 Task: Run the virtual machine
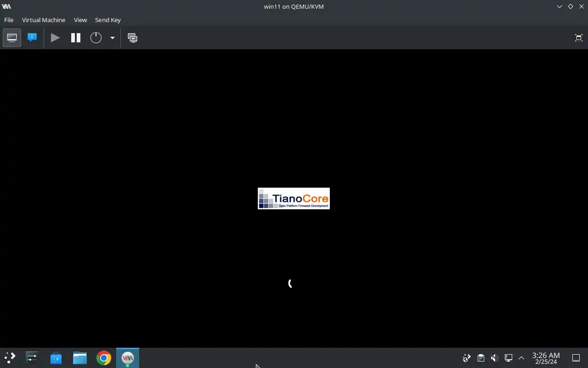pos(55,38)
